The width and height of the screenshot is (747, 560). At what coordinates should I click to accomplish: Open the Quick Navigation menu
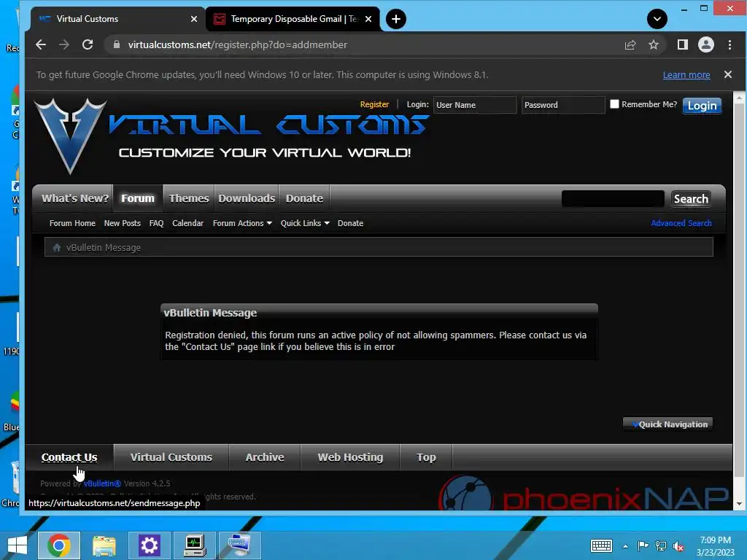(668, 424)
